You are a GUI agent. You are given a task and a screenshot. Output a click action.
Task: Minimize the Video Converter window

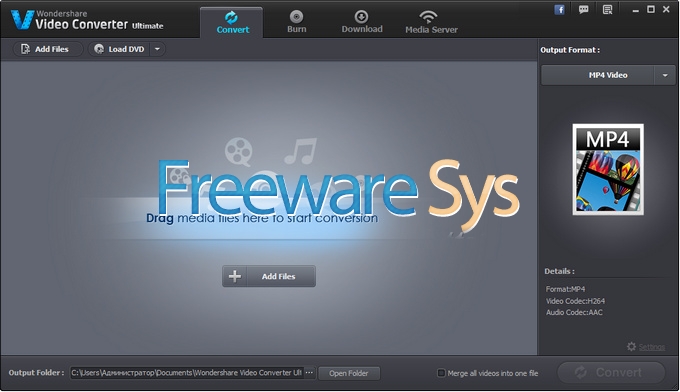635,10
